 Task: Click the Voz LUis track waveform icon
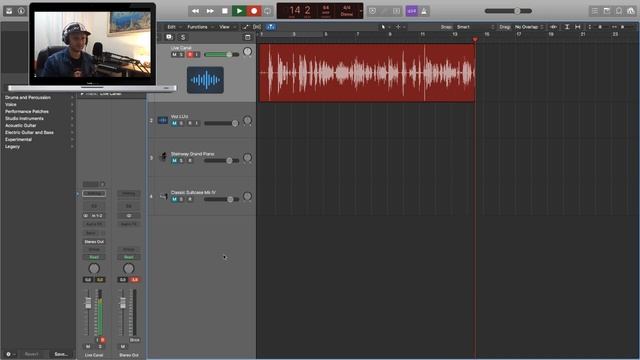point(163,120)
